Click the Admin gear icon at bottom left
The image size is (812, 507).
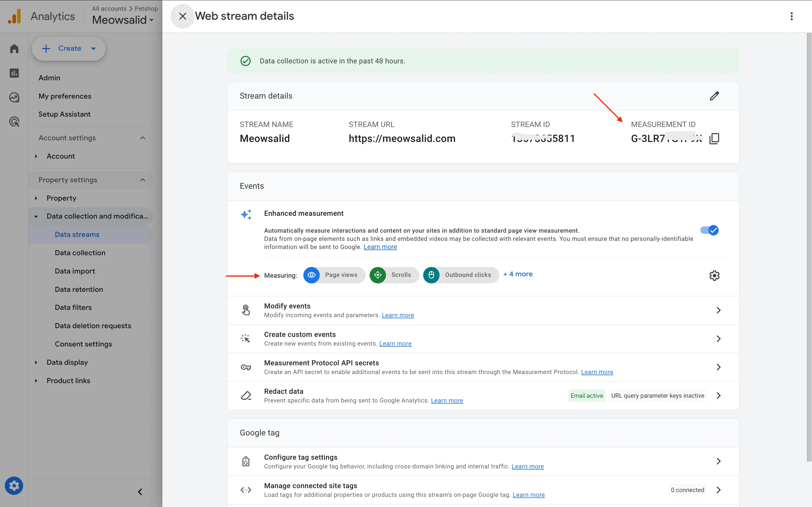click(x=14, y=486)
